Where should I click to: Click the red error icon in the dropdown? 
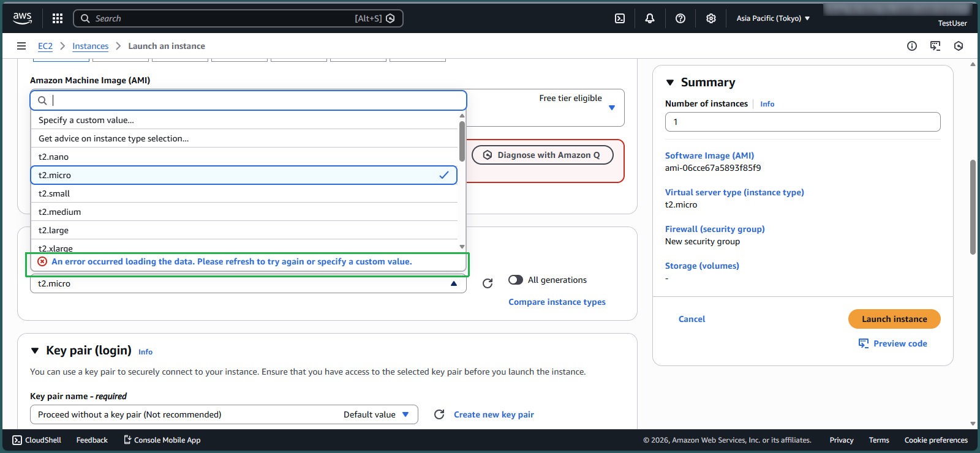point(42,261)
